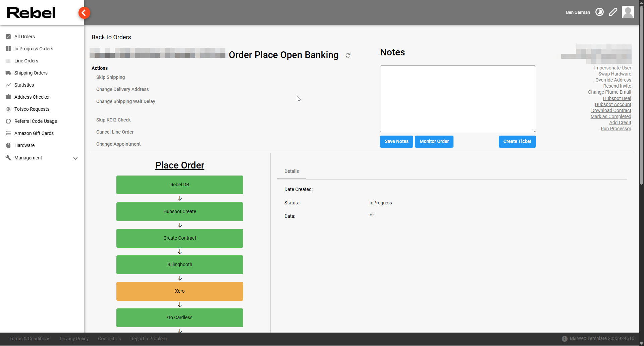Click the Shipping Orders truck icon
The image size is (644, 346).
tap(8, 73)
